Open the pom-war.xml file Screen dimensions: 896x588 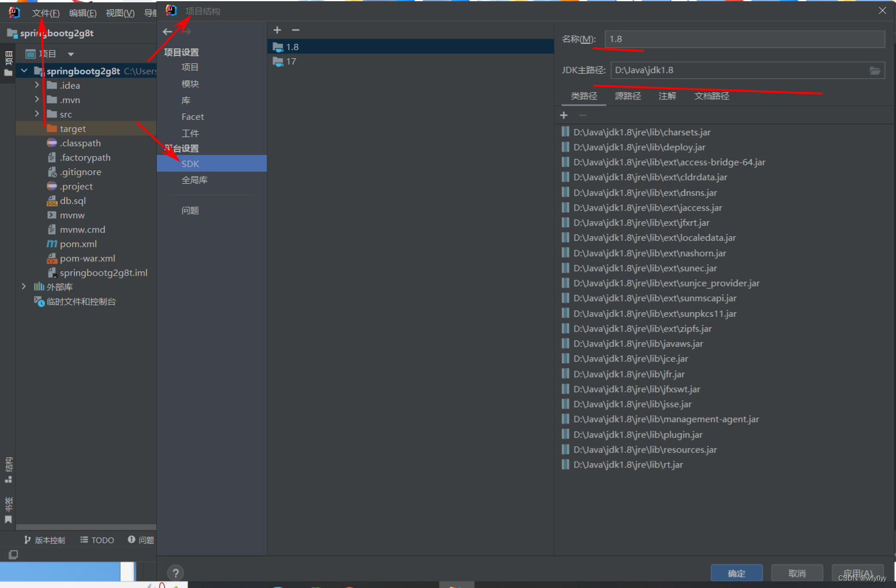click(88, 259)
